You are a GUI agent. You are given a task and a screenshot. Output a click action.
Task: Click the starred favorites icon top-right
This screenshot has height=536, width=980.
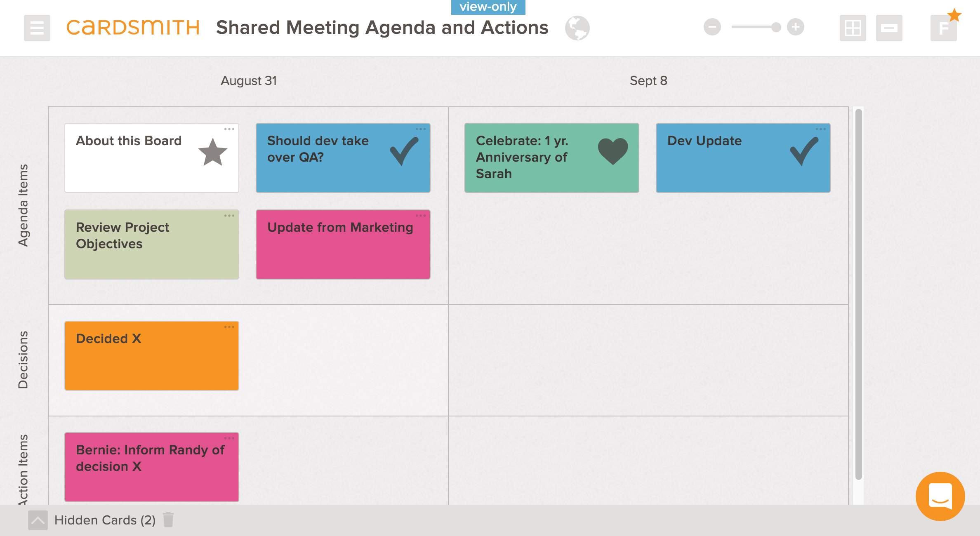click(944, 28)
